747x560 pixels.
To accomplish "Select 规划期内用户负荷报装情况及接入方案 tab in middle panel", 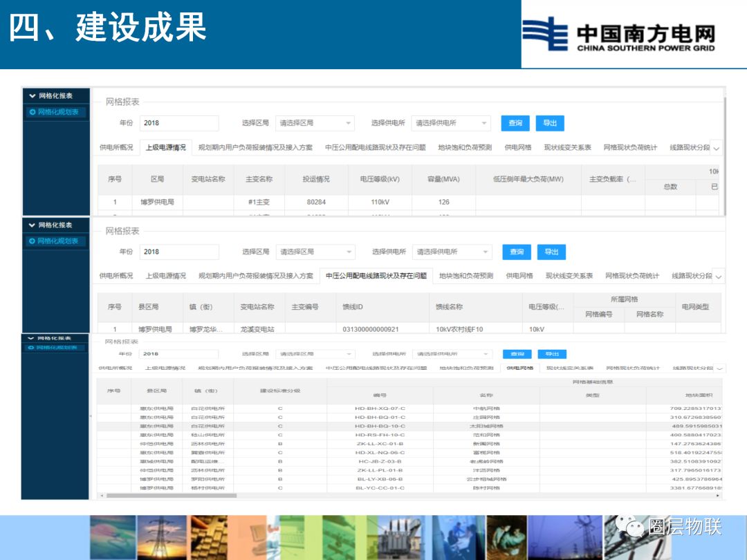I will click(256, 276).
